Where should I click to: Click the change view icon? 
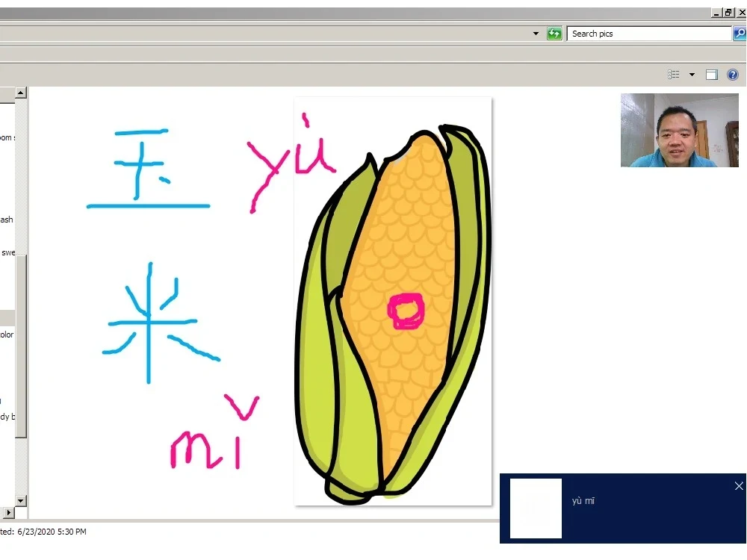(x=674, y=74)
